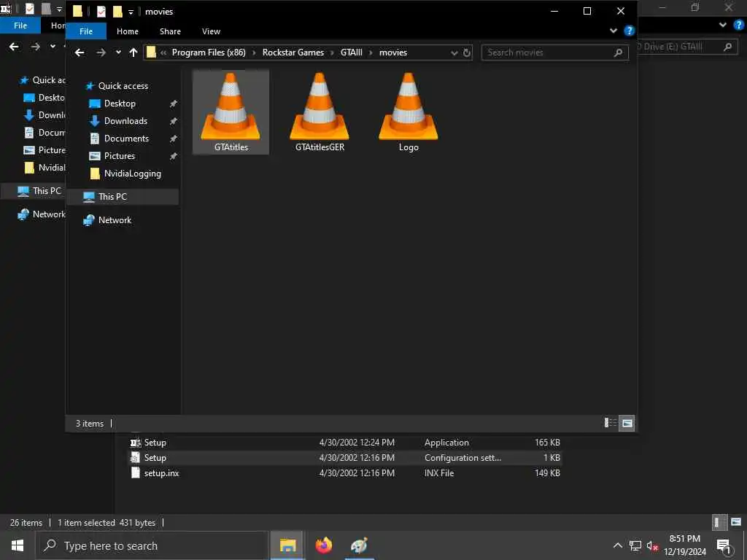
Task: Navigate to GTAIII breadcrumb
Action: [x=352, y=52]
